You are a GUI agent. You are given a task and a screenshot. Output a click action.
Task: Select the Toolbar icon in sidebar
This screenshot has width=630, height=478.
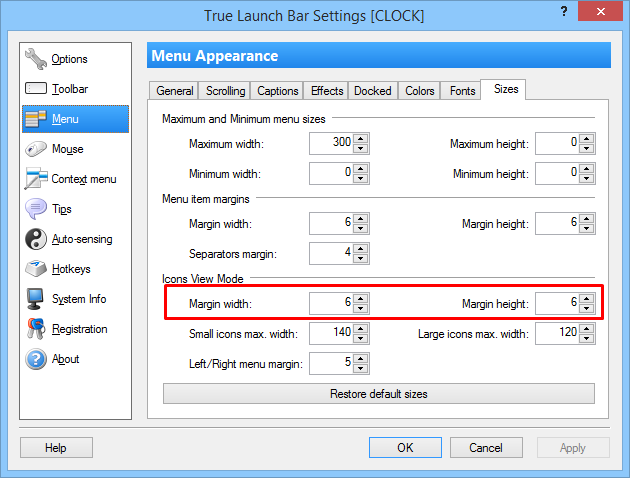coord(36,89)
